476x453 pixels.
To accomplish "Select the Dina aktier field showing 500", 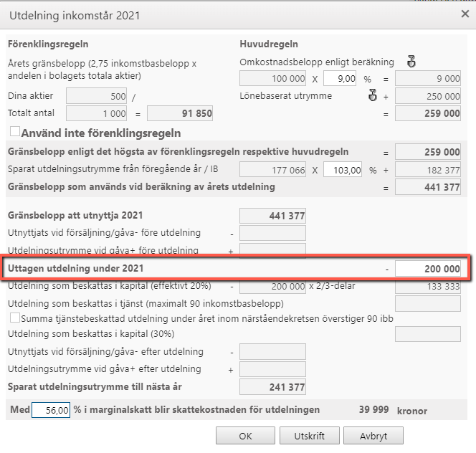I will pos(97,96).
